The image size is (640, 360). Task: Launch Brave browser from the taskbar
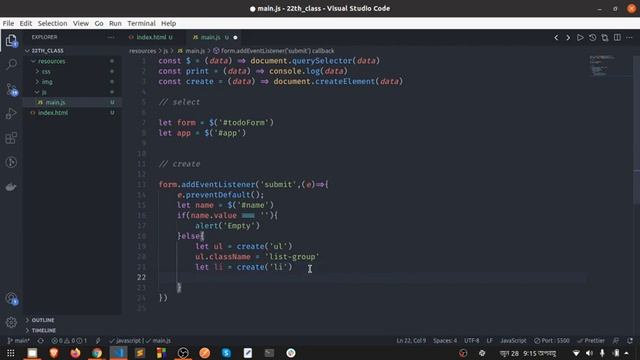tap(53, 353)
